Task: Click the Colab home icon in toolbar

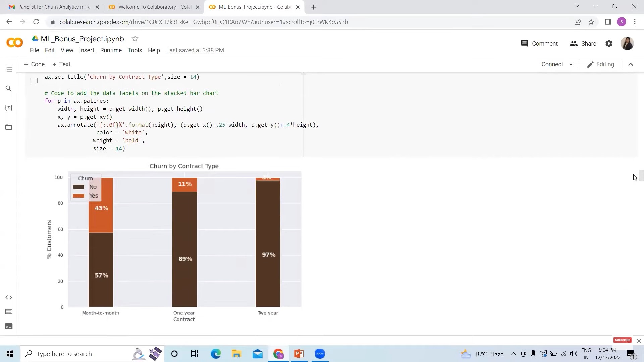Action: click(14, 43)
